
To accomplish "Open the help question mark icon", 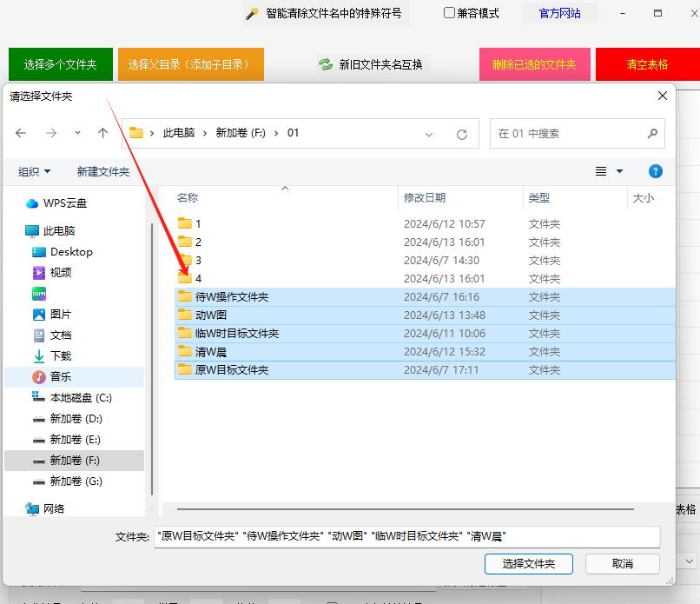I will tap(656, 171).
